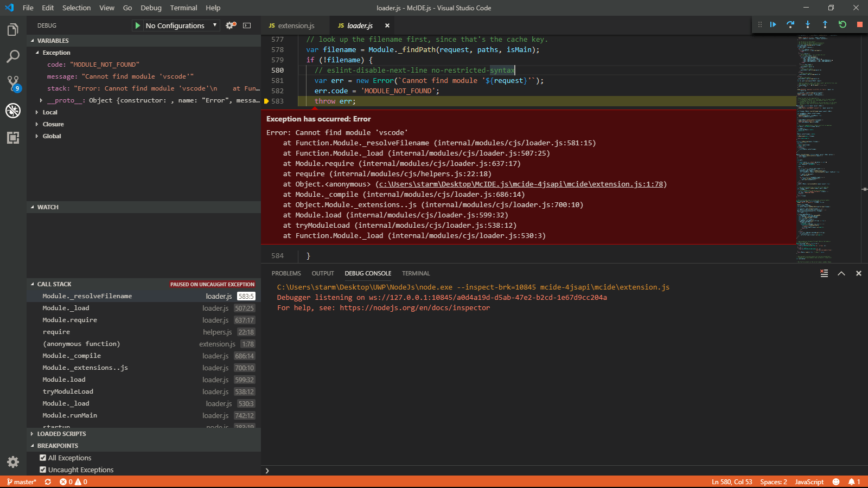Grab the debug toolbar drag handle
Viewport: 868px width, 488px height.
759,24
